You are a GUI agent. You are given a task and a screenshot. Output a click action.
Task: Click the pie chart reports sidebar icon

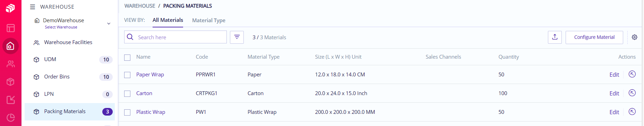[x=10, y=118]
